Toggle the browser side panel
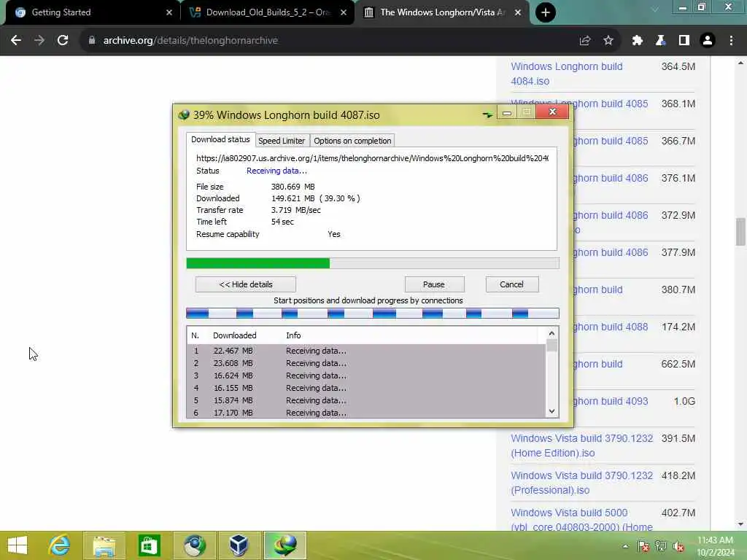The width and height of the screenshot is (747, 560). (684, 41)
